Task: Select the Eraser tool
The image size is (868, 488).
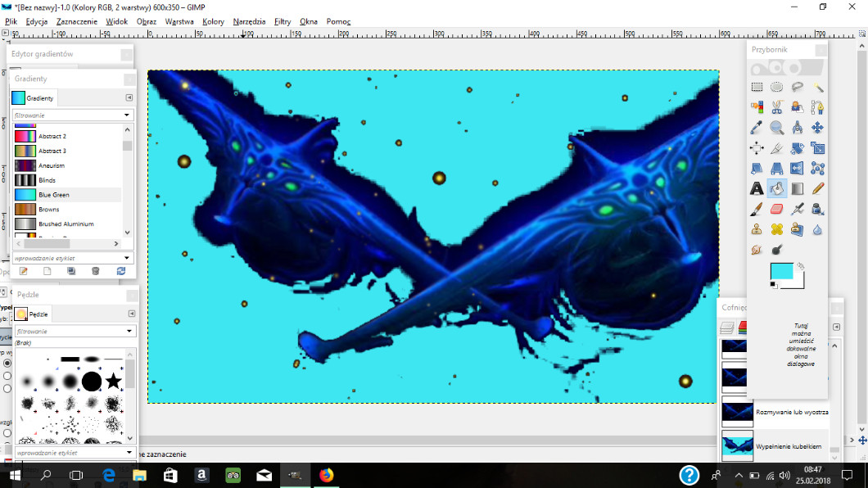Action: 777,210
